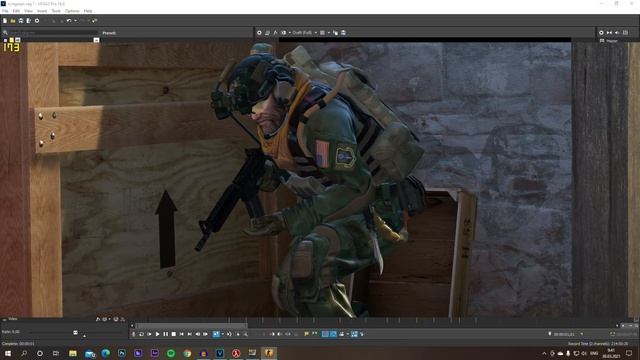Jump to project start

pyautogui.click(x=182, y=334)
